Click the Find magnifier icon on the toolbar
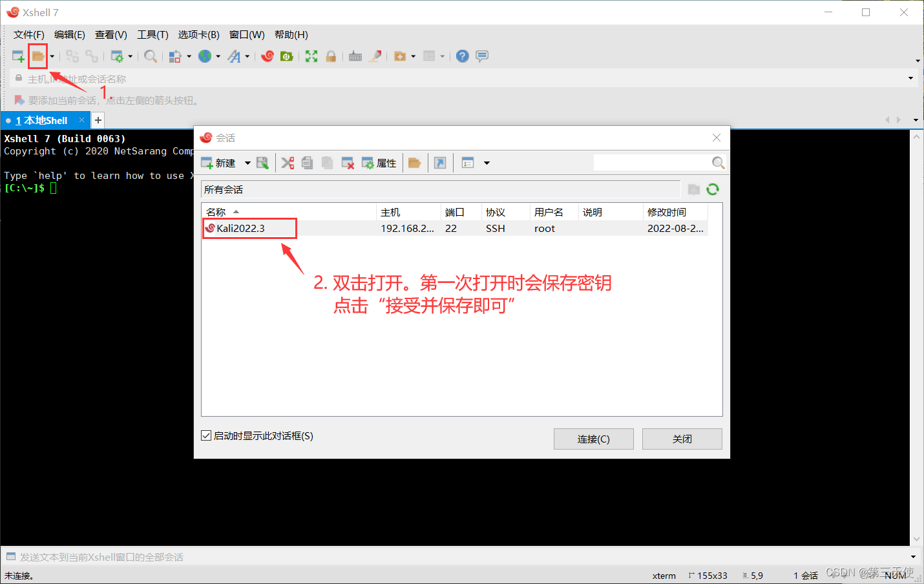The width and height of the screenshot is (924, 584). tap(151, 56)
